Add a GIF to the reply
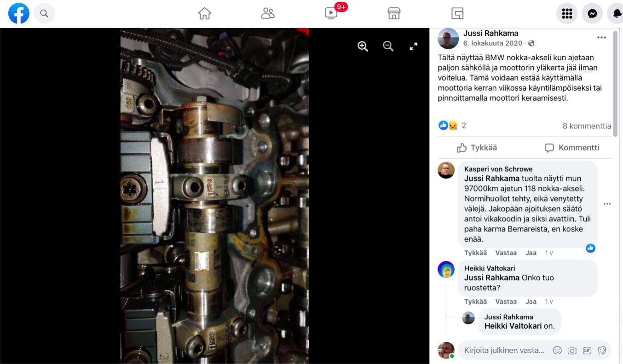623x364 pixels. point(587,351)
